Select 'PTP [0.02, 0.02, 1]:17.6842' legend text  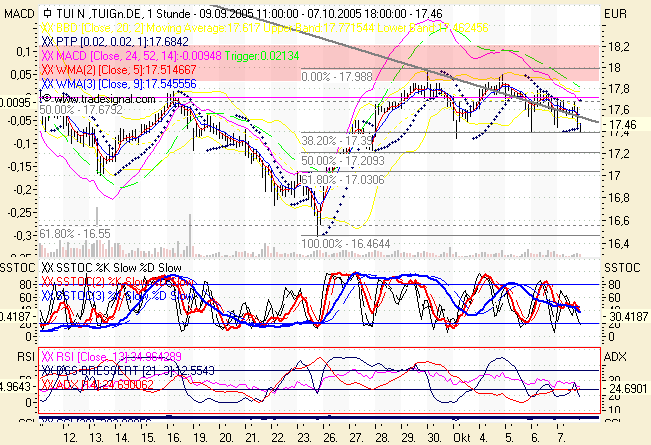(x=122, y=42)
